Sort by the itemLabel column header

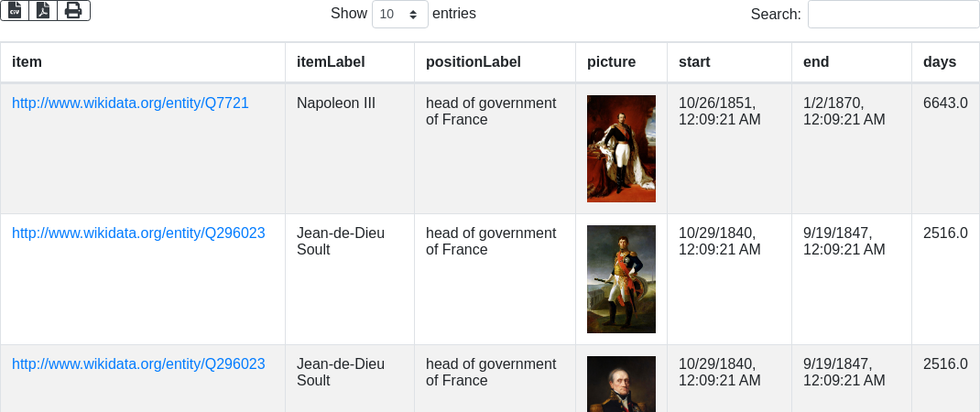point(331,62)
